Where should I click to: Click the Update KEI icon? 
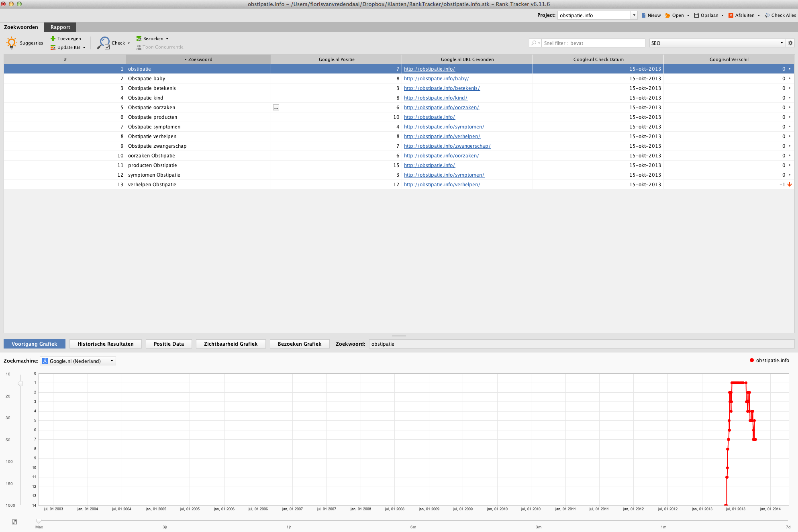pyautogui.click(x=53, y=47)
